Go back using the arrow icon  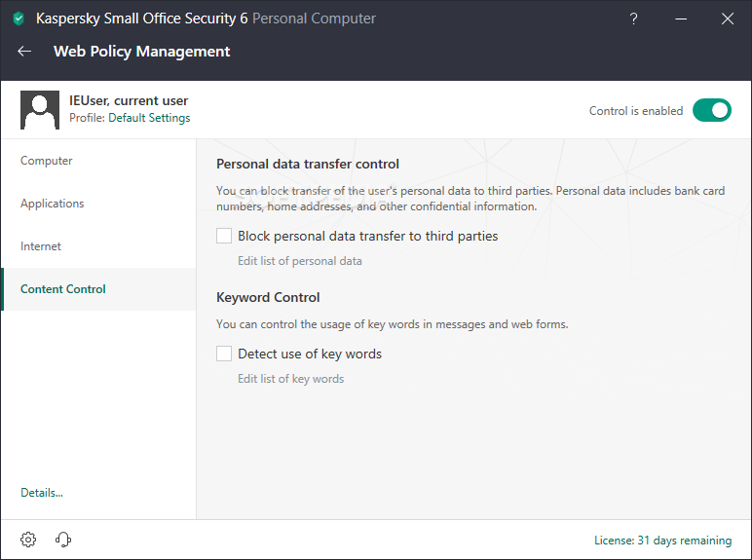24,52
